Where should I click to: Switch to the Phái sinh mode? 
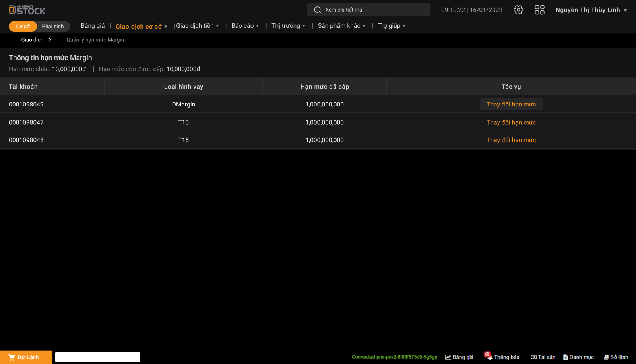tap(53, 26)
